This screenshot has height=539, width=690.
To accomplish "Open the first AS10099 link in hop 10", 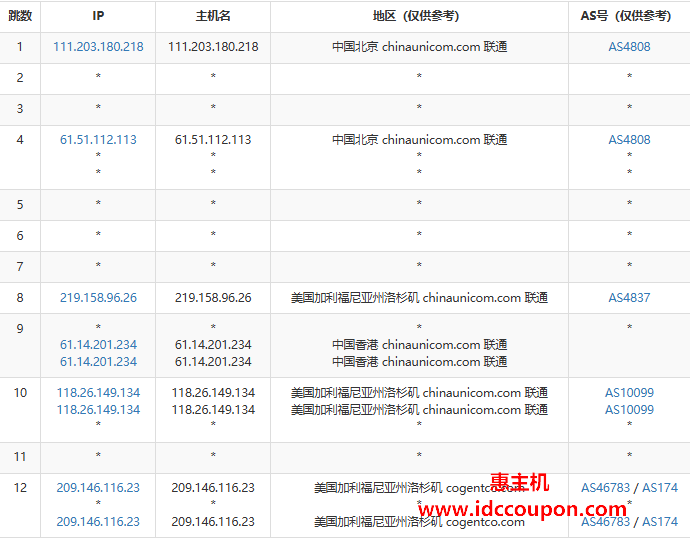I will tap(629, 393).
